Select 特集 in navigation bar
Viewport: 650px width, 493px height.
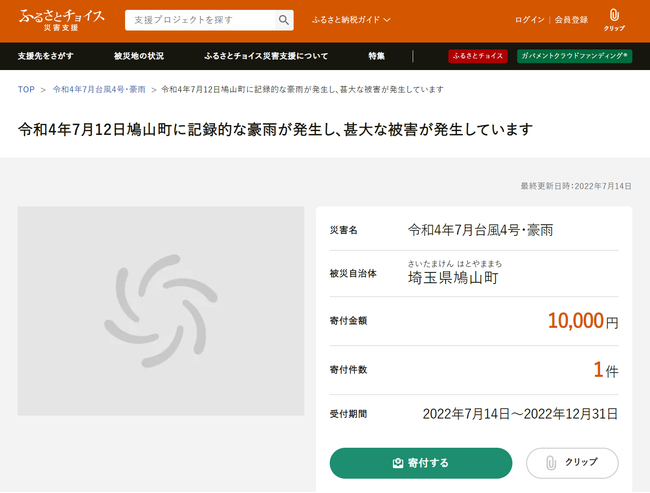pyautogui.click(x=376, y=56)
